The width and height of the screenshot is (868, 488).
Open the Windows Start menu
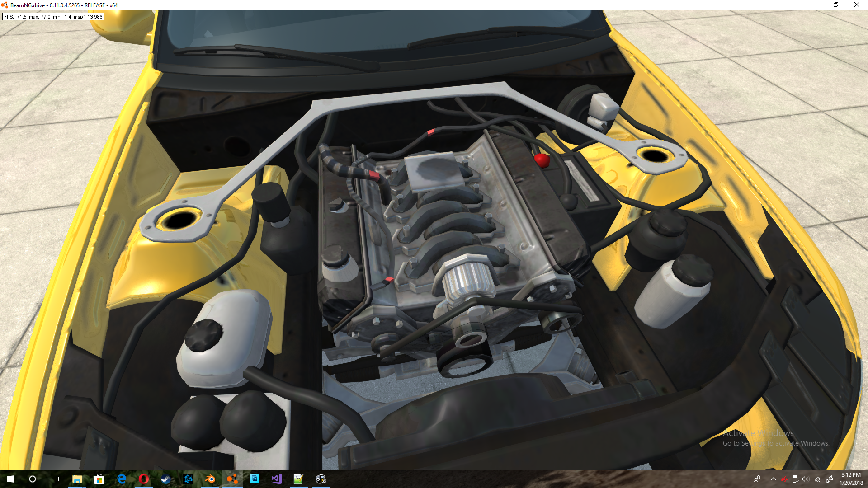11,479
